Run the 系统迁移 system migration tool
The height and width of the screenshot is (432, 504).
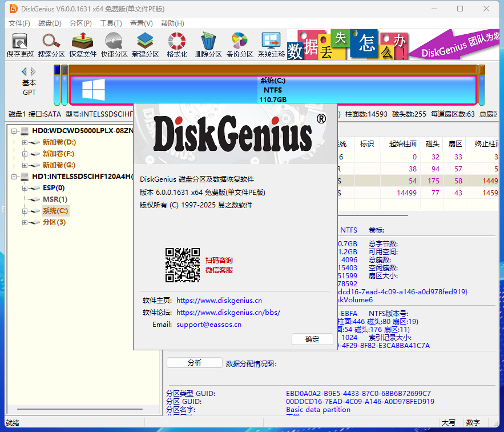tap(271, 45)
